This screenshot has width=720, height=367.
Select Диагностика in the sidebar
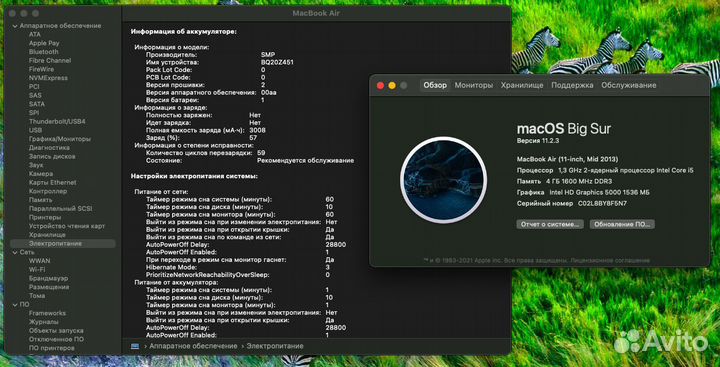pyautogui.click(x=49, y=148)
